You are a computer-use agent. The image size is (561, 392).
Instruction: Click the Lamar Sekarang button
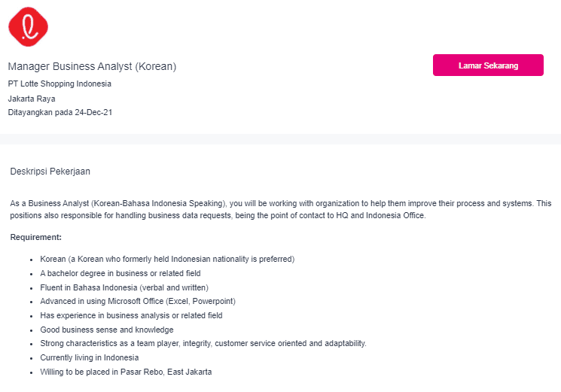(x=488, y=65)
